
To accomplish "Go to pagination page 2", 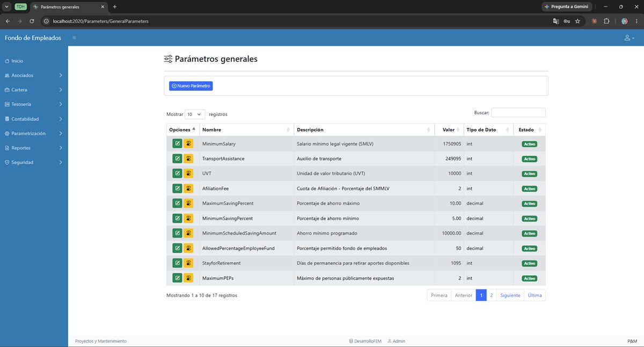I will [x=491, y=295].
